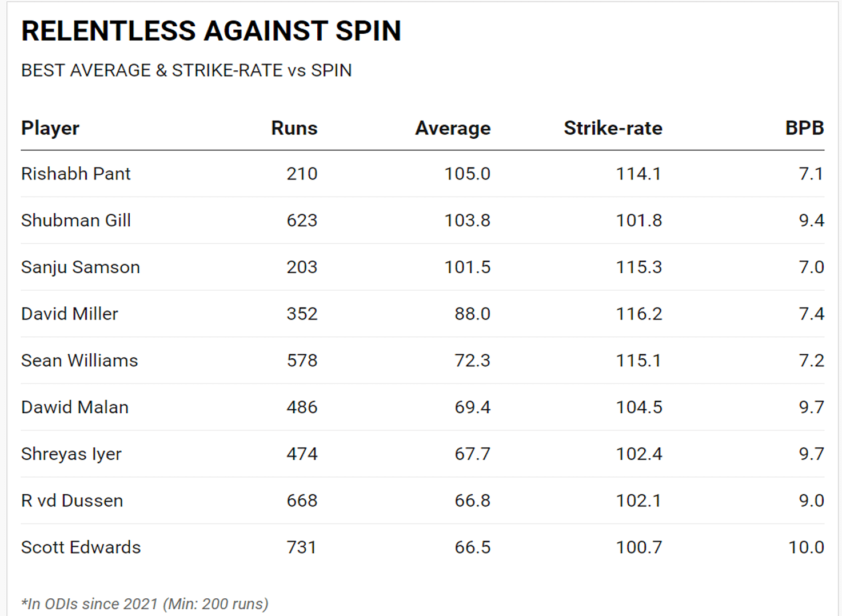Image resolution: width=842 pixels, height=616 pixels.
Task: Click the BPB column header
Action: pos(804,128)
